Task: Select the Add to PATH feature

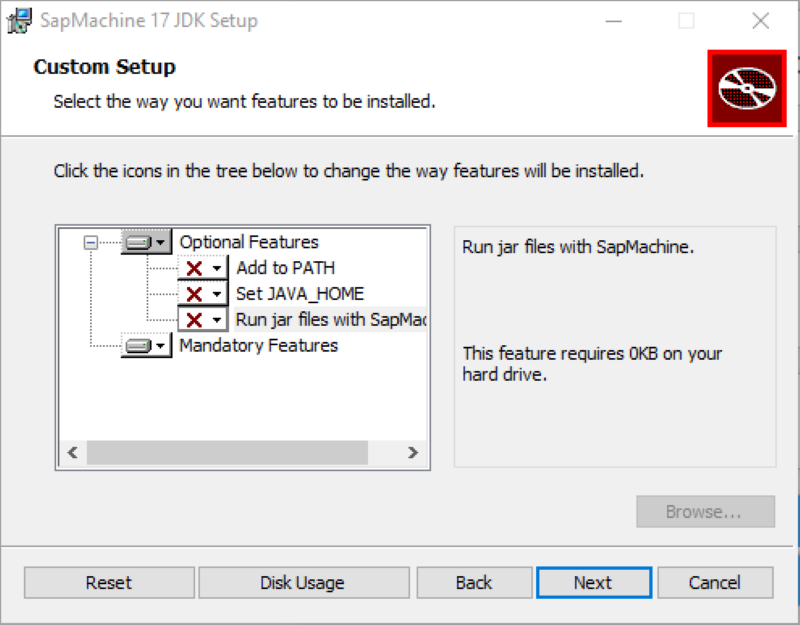Action: [285, 268]
